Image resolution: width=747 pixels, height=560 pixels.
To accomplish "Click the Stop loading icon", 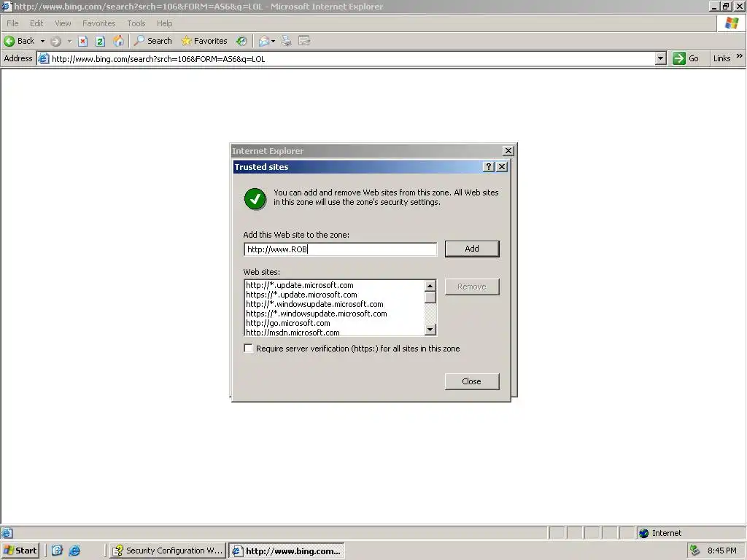I will pos(83,42).
